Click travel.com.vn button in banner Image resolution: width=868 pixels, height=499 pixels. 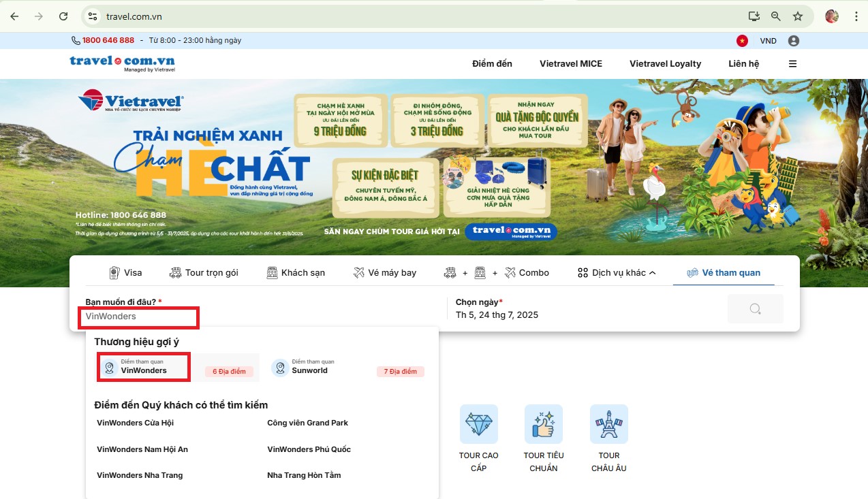pyautogui.click(x=511, y=231)
